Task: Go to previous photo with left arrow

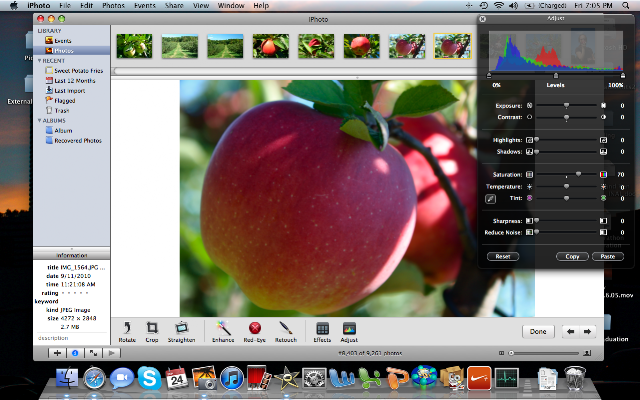Action: (571, 331)
